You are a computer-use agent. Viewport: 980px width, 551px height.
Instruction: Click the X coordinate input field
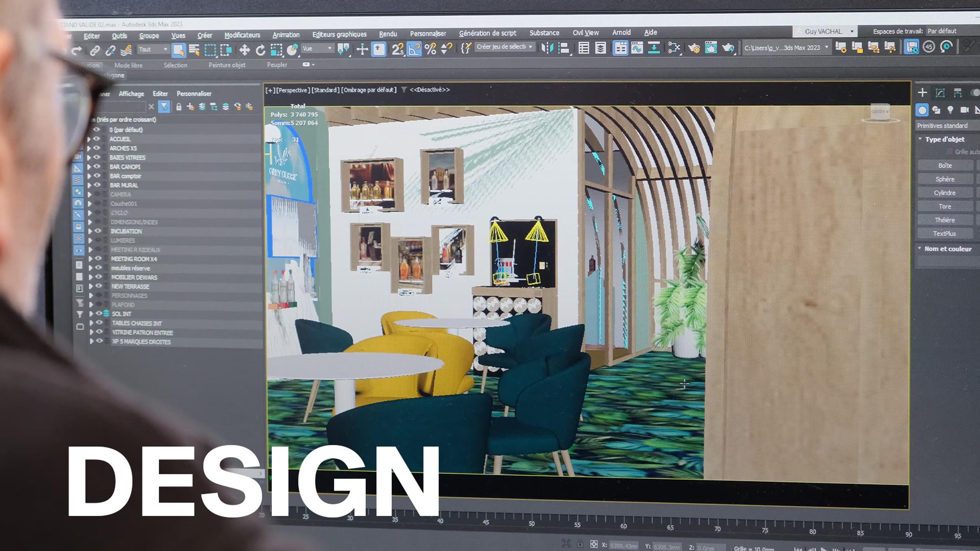pos(624,546)
